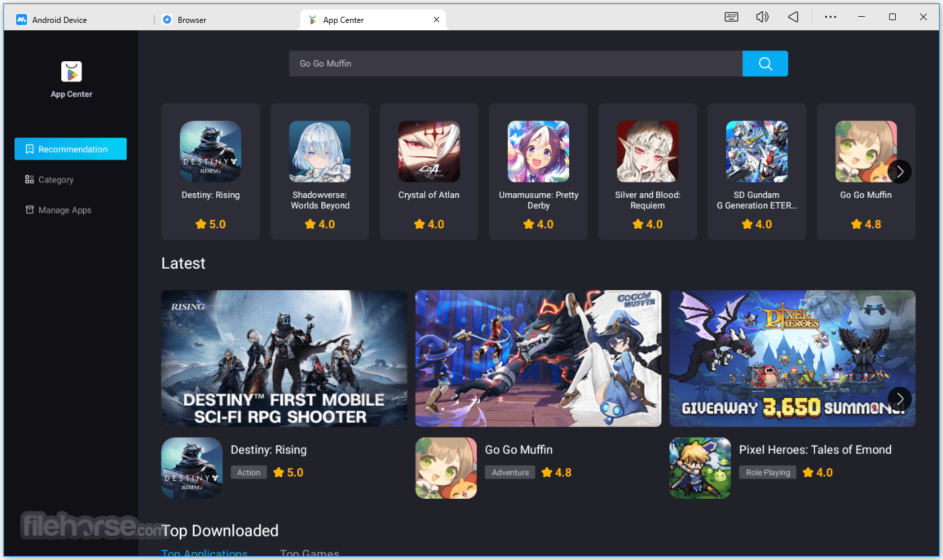Click Shadowverse: Worlds Beyond title text

click(x=320, y=201)
